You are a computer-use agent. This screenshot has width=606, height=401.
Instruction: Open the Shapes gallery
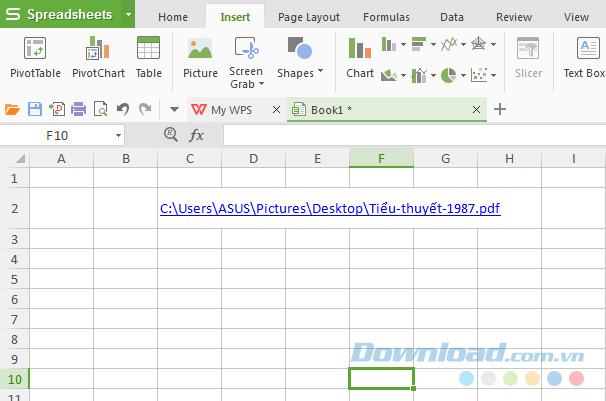click(x=300, y=58)
